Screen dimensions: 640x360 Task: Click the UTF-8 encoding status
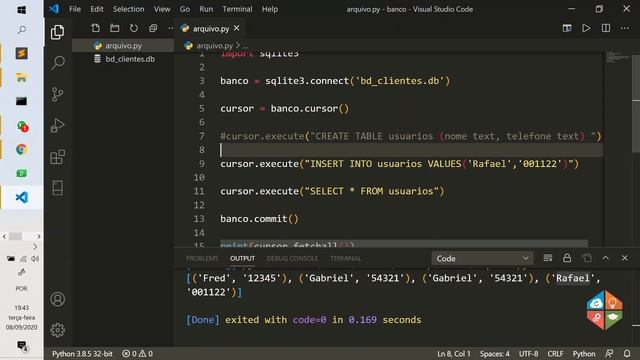(x=528, y=353)
